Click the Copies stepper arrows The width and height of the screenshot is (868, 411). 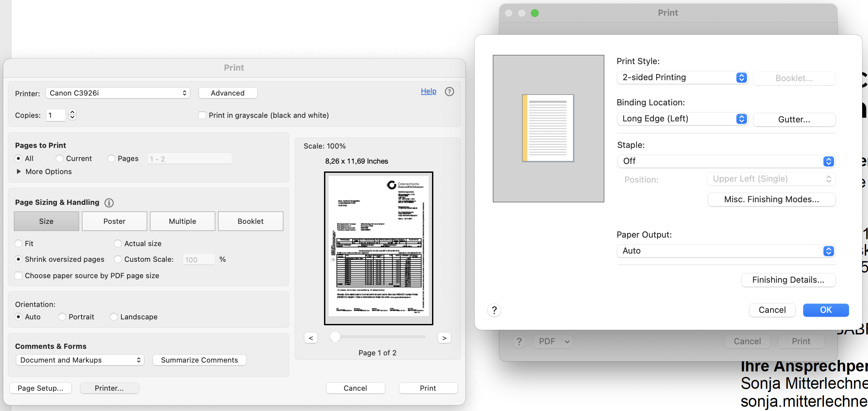[72, 115]
